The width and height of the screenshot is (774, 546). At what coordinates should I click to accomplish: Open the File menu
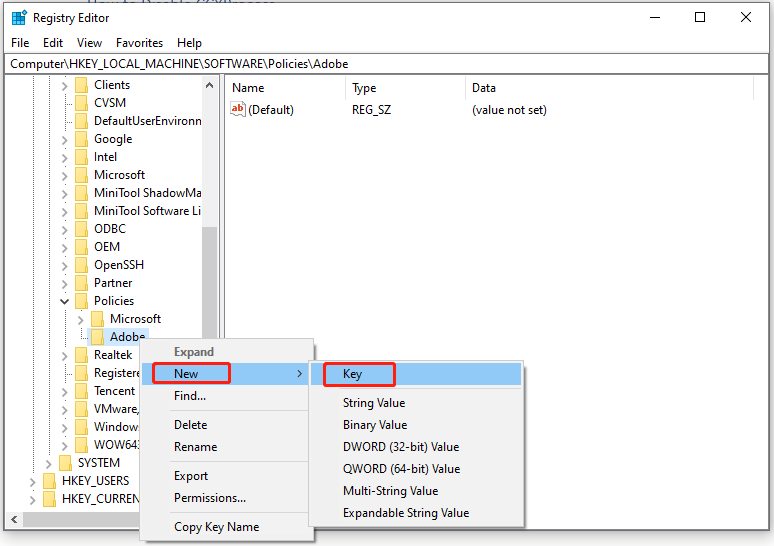coord(20,43)
